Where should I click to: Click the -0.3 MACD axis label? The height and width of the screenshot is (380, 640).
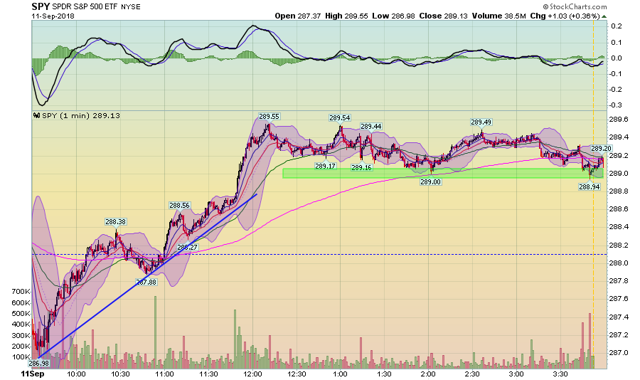click(616, 105)
